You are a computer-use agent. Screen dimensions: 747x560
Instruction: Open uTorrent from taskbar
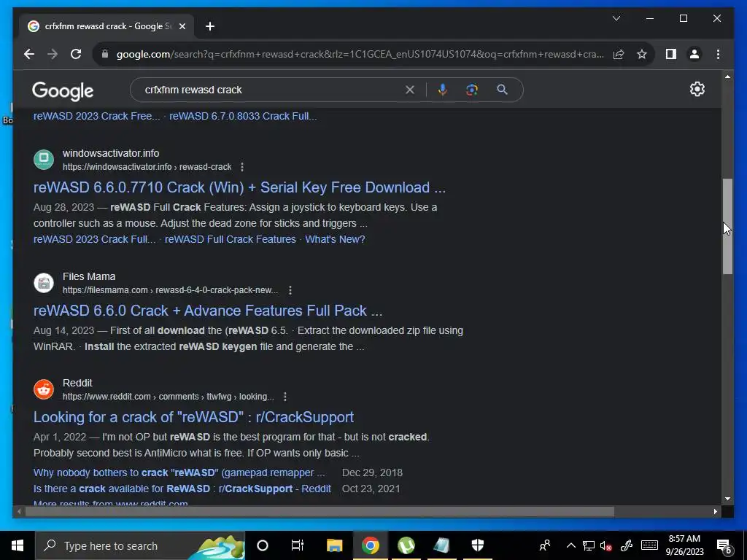coord(406,545)
